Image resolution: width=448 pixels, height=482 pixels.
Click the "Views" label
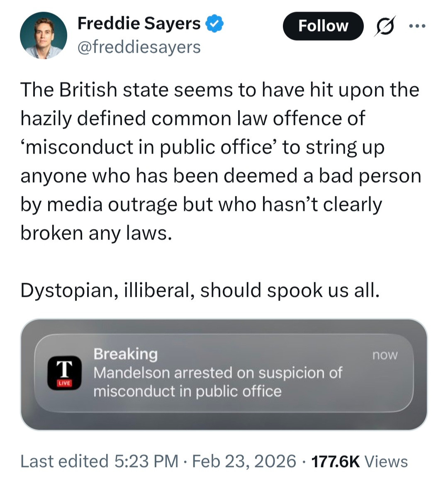tap(386, 461)
